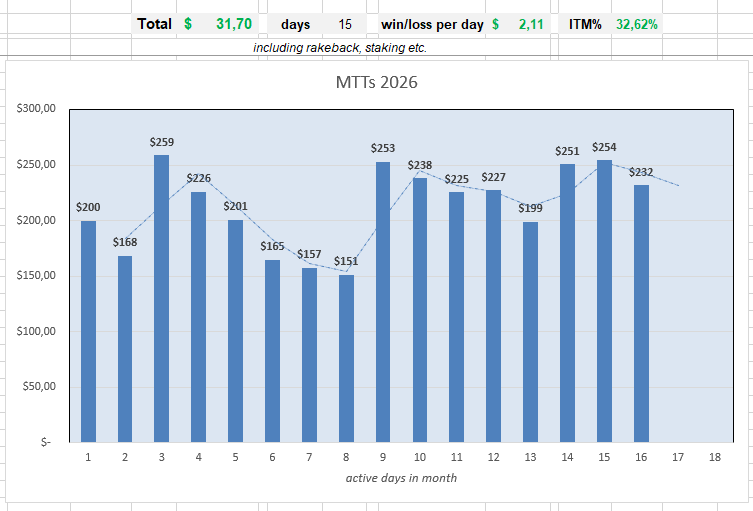This screenshot has width=753, height=511.
Task: Select the ITM% value 32,62%
Action: point(636,24)
